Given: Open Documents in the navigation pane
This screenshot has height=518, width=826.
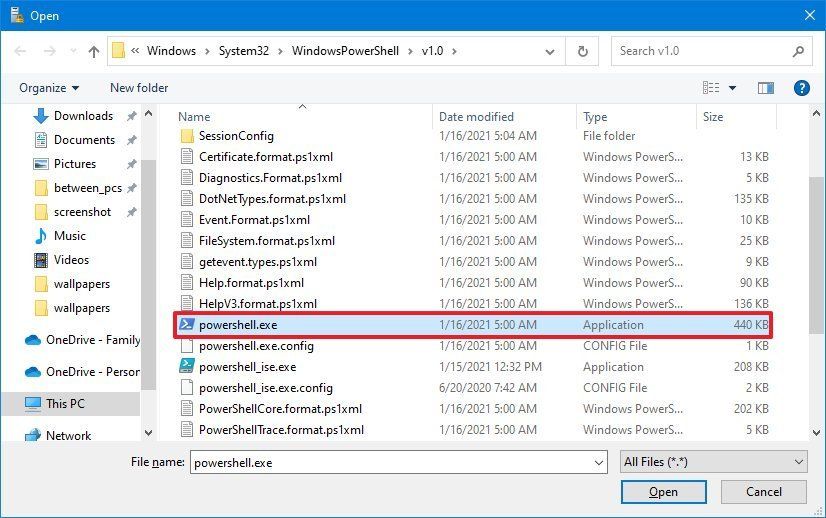Looking at the screenshot, I should (x=84, y=140).
